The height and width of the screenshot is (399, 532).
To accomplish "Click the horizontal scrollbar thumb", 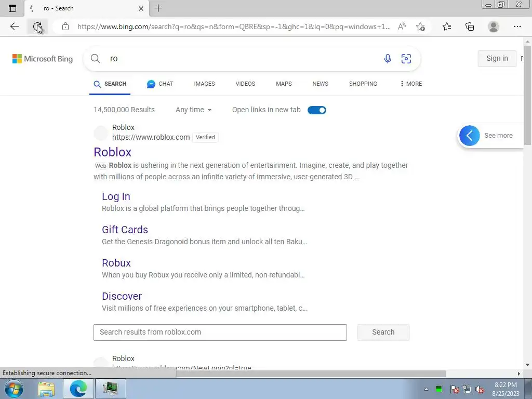I will click(x=311, y=374).
